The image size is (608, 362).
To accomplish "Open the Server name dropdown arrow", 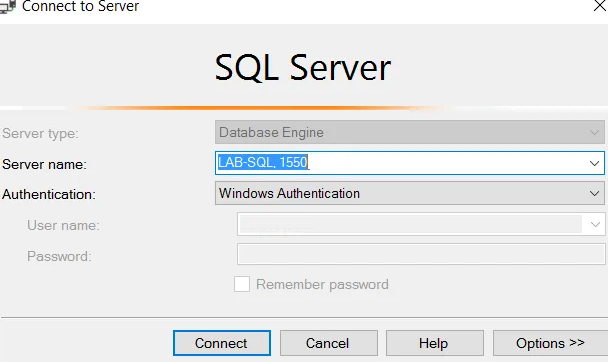I will coord(594,163).
